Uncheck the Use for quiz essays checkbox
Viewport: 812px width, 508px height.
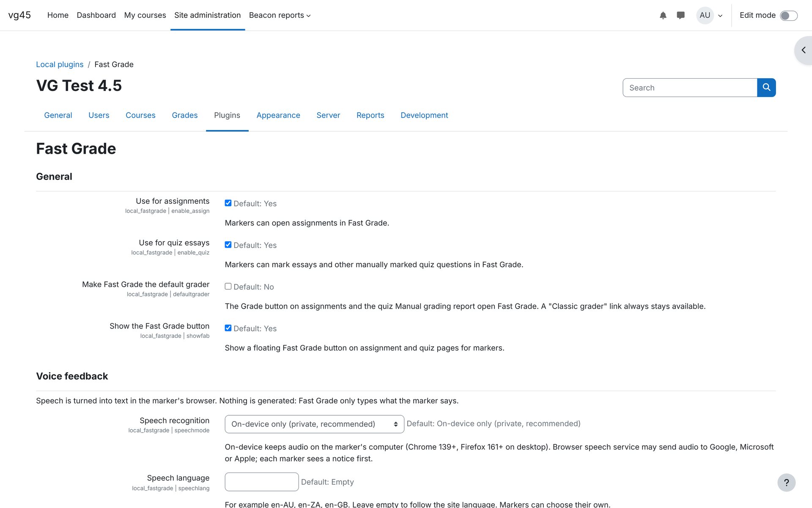point(228,245)
